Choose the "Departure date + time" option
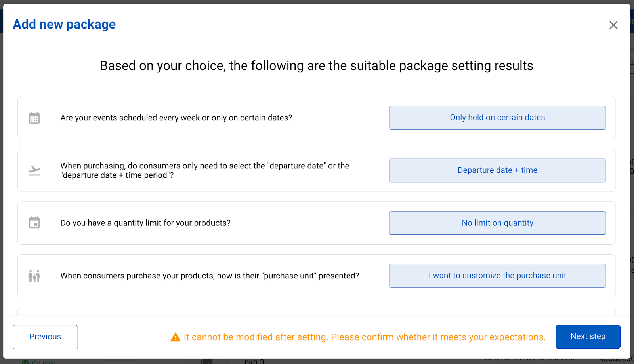 click(x=497, y=170)
